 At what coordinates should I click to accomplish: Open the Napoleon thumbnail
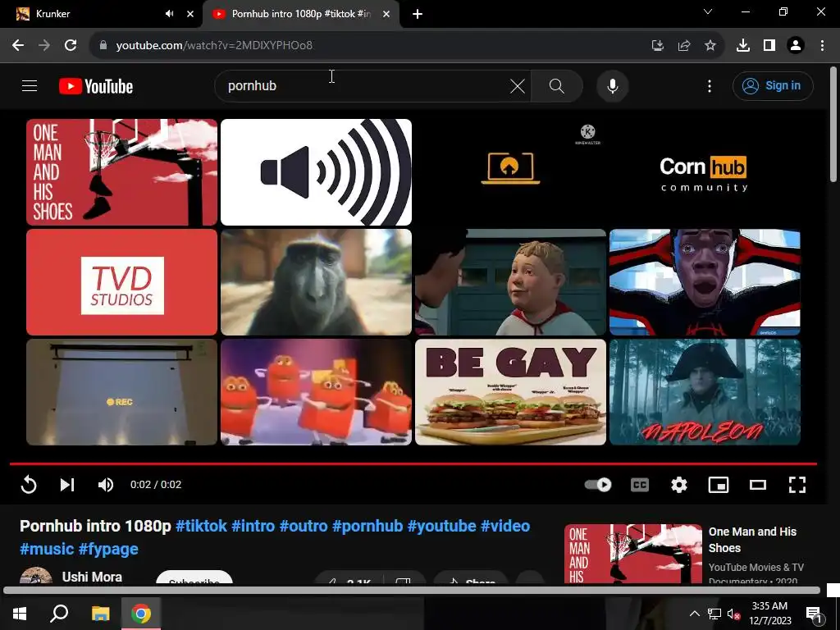pyautogui.click(x=705, y=392)
